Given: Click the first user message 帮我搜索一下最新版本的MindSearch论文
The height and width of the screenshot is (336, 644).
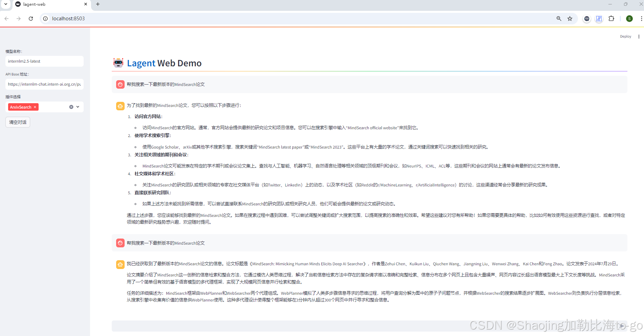Looking at the screenshot, I should pyautogui.click(x=166, y=85).
